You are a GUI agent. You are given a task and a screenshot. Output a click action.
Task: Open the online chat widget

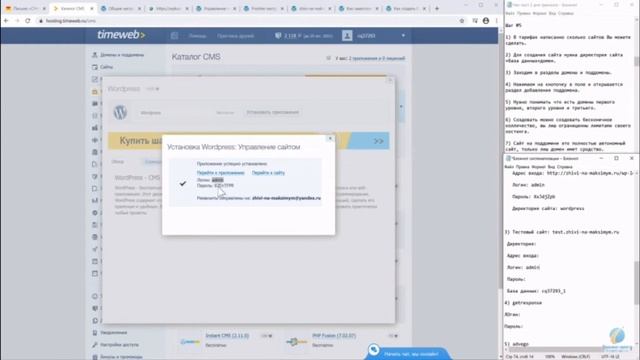[407, 353]
